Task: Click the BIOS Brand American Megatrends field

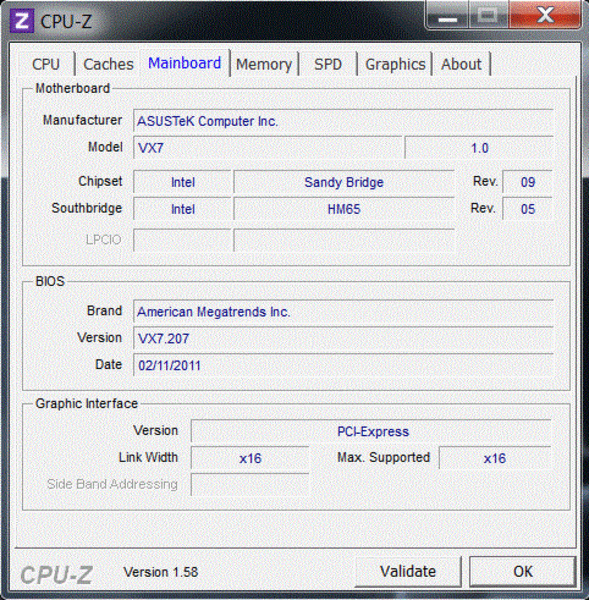Action: click(x=343, y=311)
